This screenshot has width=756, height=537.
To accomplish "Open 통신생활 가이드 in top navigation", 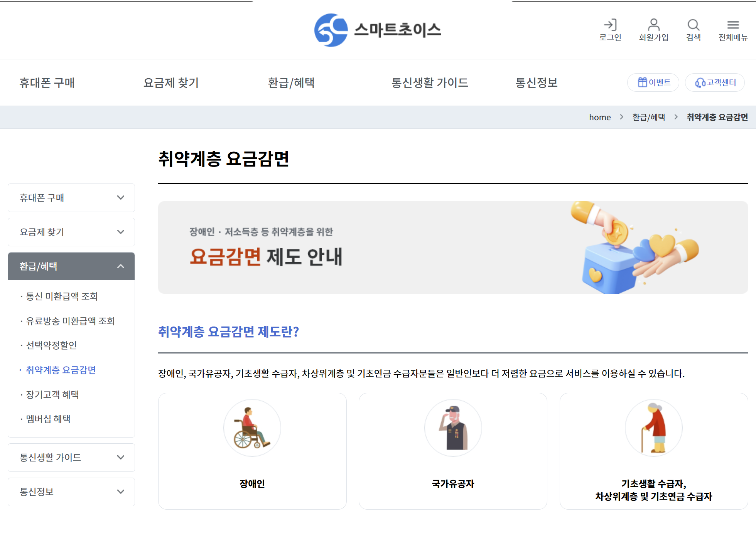I will (x=430, y=82).
